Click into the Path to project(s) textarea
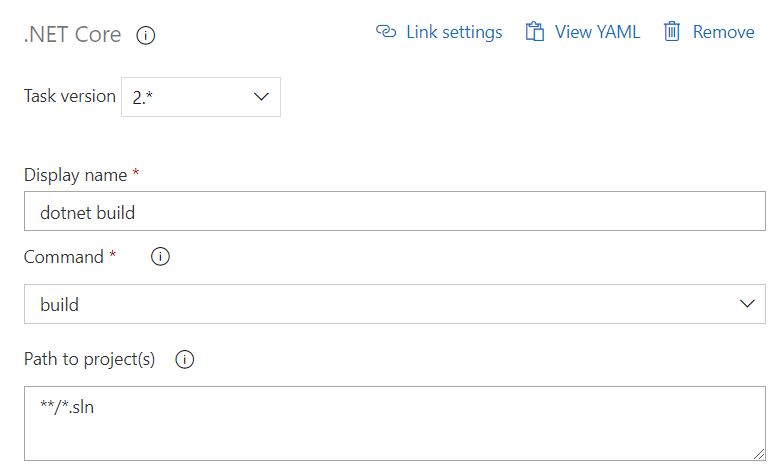The height and width of the screenshot is (470, 783). coord(394,424)
